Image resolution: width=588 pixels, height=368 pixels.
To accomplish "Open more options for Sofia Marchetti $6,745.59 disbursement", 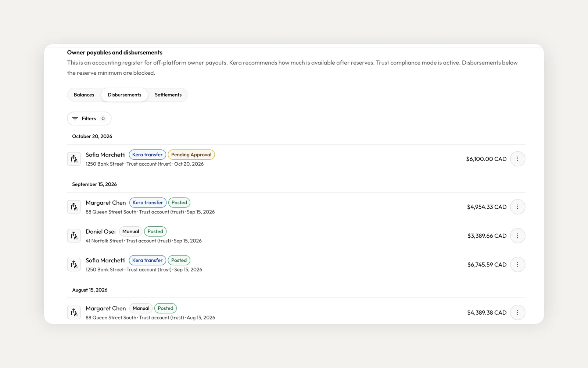I will pos(517,265).
